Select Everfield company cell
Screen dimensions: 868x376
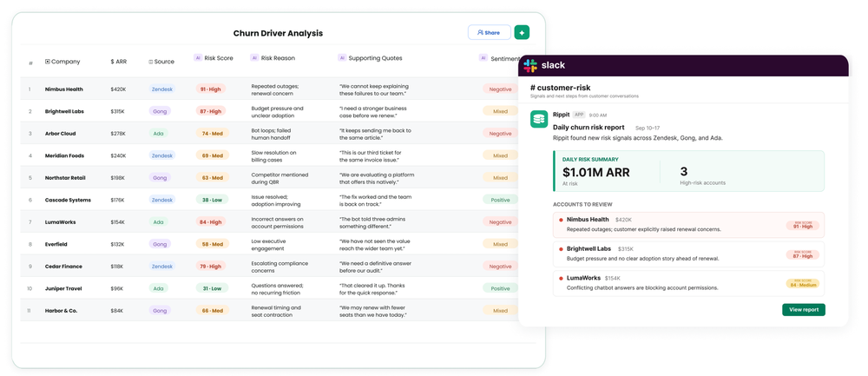point(56,244)
